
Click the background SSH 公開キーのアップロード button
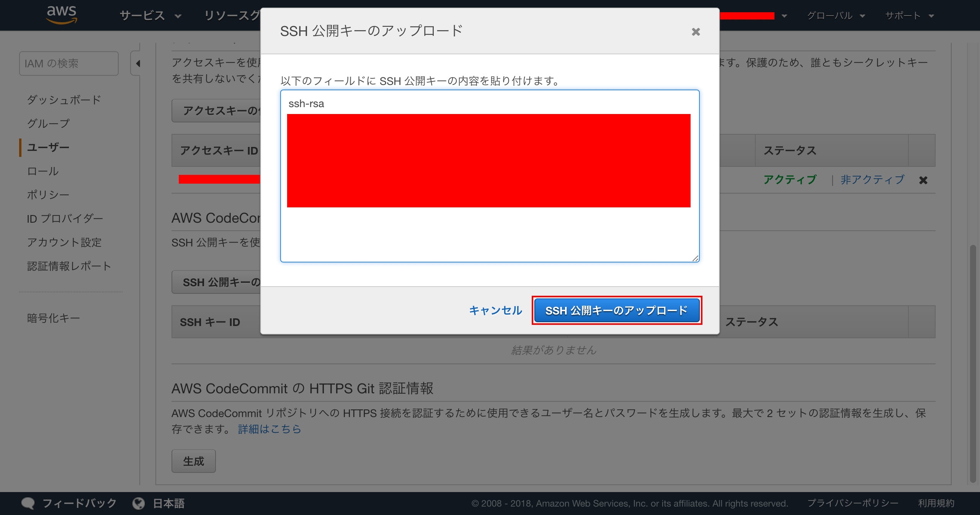(x=216, y=282)
